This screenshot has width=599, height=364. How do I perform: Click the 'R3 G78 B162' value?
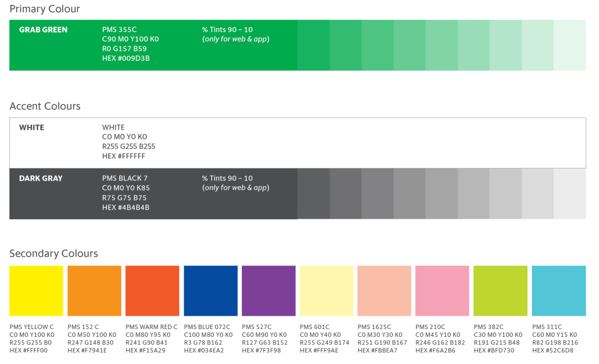[203, 342]
